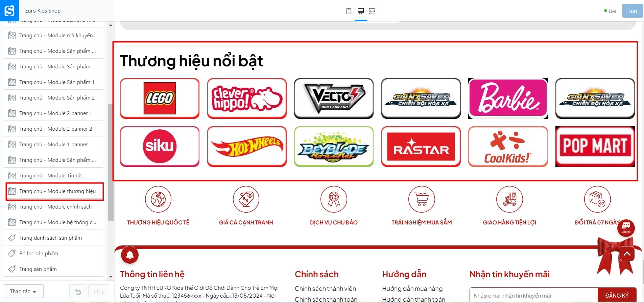Select Trang chủ - Module chính sách
This screenshot has height=303, width=644.
(53, 207)
